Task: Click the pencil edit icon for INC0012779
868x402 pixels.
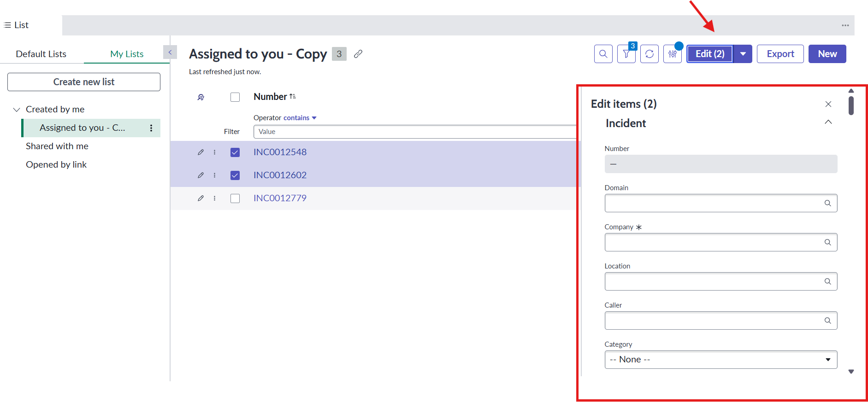Action: [201, 198]
